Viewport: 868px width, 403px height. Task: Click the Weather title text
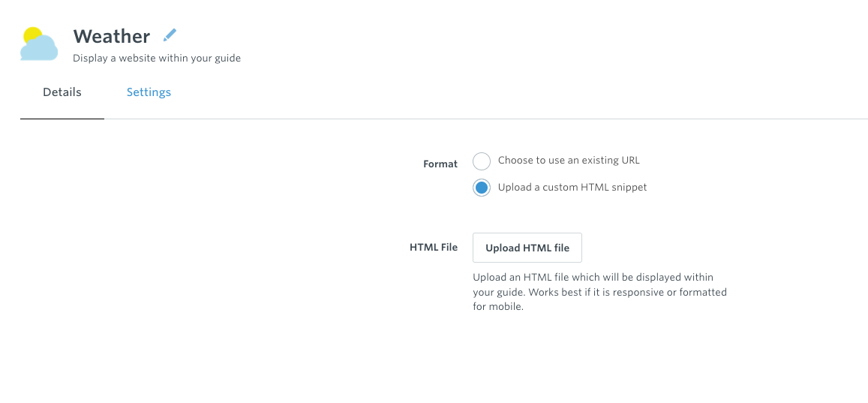click(111, 36)
